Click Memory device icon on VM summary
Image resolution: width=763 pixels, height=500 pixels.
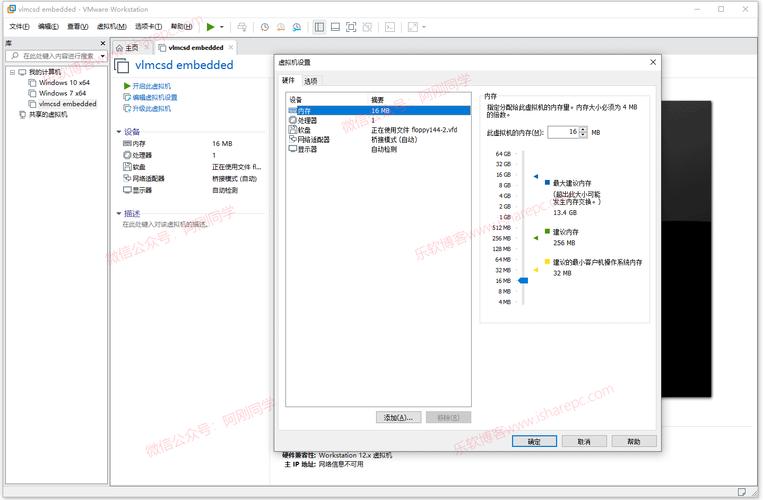[x=127, y=143]
